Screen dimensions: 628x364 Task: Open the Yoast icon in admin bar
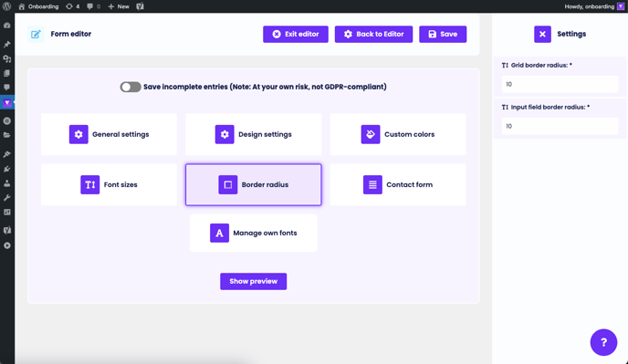coord(140,6)
